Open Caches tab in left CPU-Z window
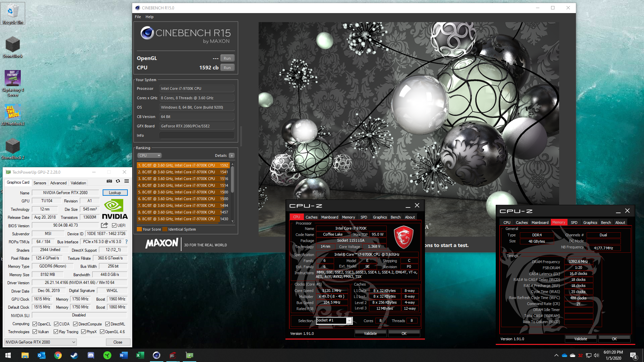The height and width of the screenshot is (362, 644). point(311,217)
